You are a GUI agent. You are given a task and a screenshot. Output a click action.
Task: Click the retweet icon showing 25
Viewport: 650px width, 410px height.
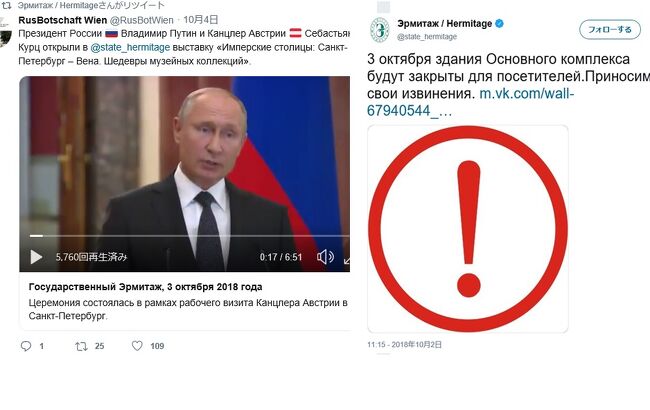(81, 346)
